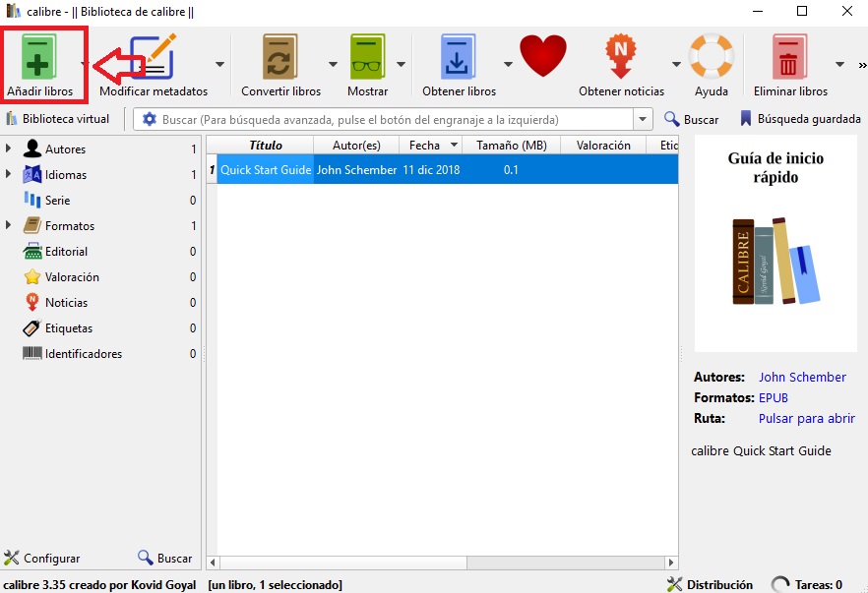This screenshot has height=593, width=868.
Task: Click the Buscar magnifier button beside search bar
Action: click(692, 120)
